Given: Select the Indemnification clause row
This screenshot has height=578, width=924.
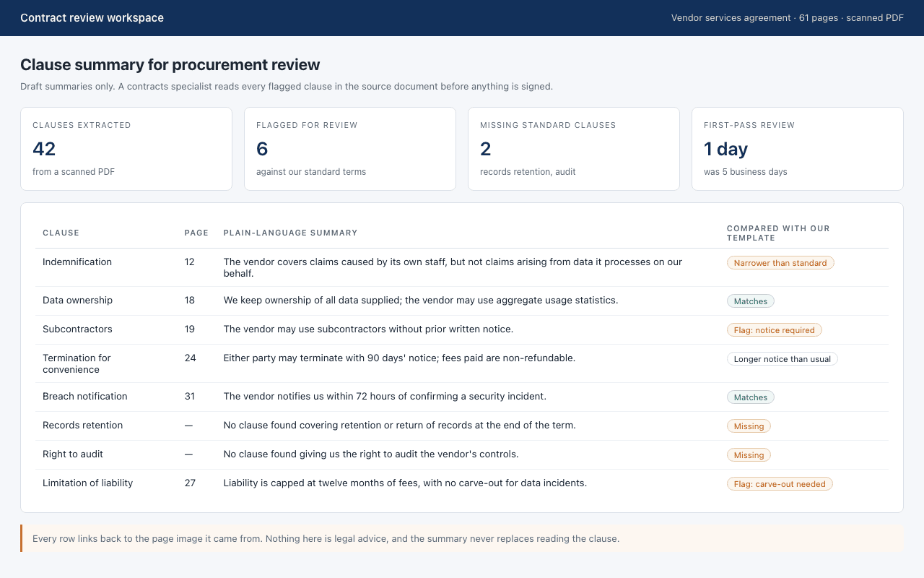Looking at the screenshot, I should tap(462, 267).
